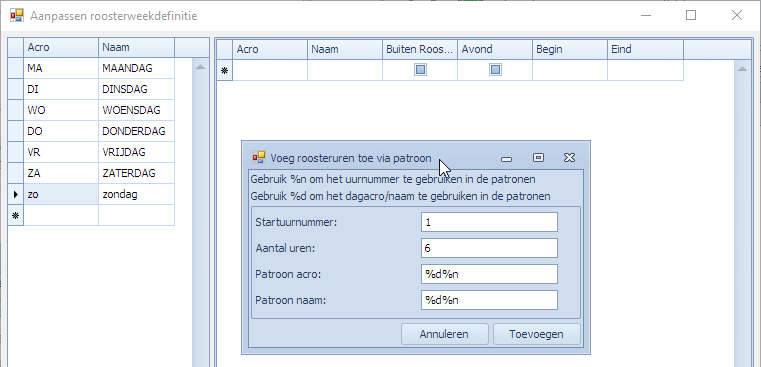
Task: Sort by Begin column header
Action: (570, 49)
